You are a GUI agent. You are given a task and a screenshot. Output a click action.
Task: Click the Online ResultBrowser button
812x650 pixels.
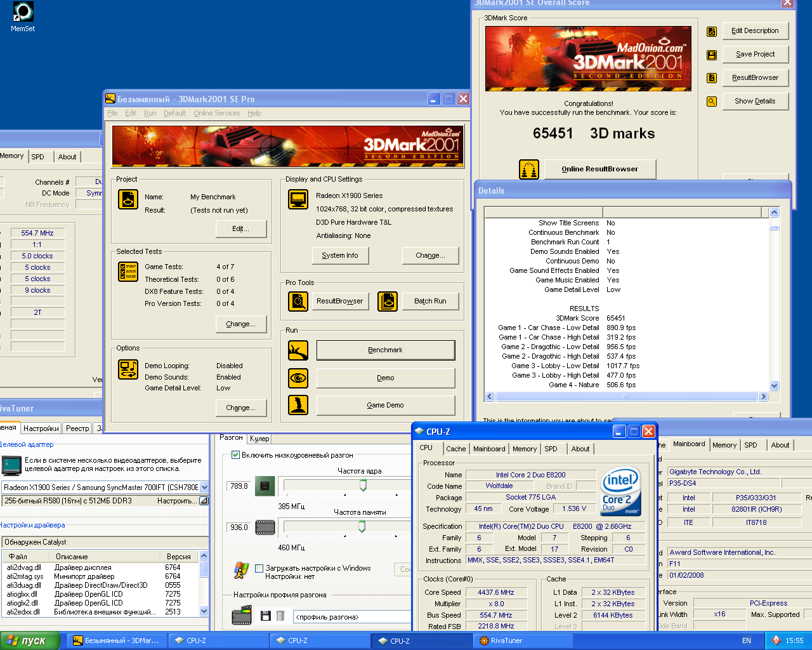599,169
